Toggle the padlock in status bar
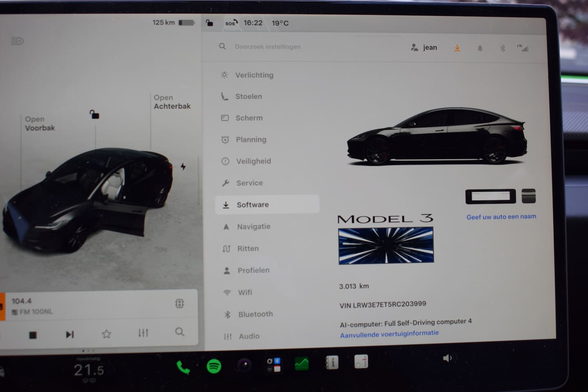 (209, 23)
